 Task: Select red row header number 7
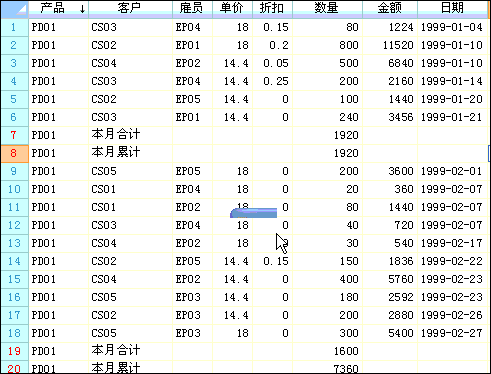(15, 135)
